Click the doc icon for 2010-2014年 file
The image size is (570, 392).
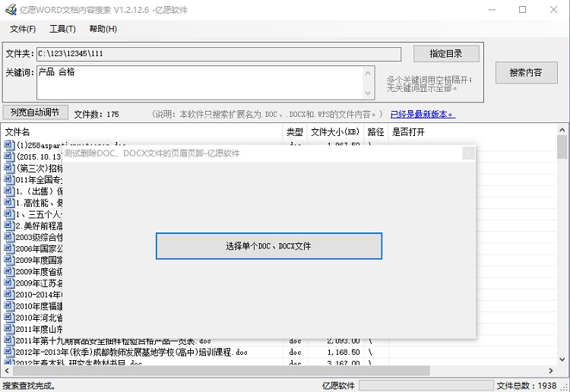coord(9,295)
